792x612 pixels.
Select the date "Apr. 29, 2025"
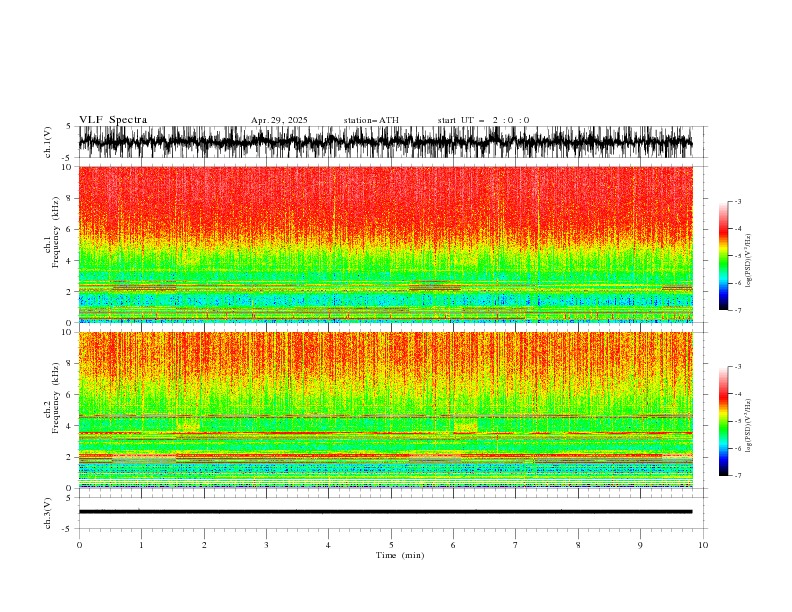(279, 120)
